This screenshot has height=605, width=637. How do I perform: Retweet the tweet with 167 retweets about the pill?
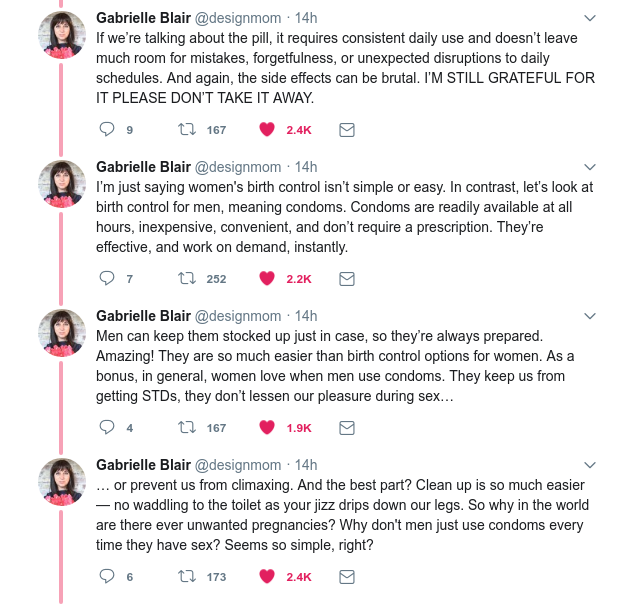coord(185,129)
